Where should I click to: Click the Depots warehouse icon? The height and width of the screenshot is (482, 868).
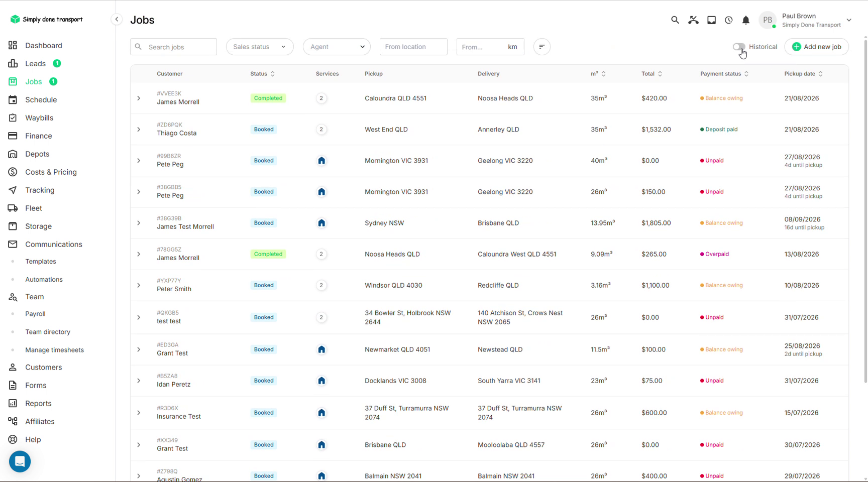point(13,154)
